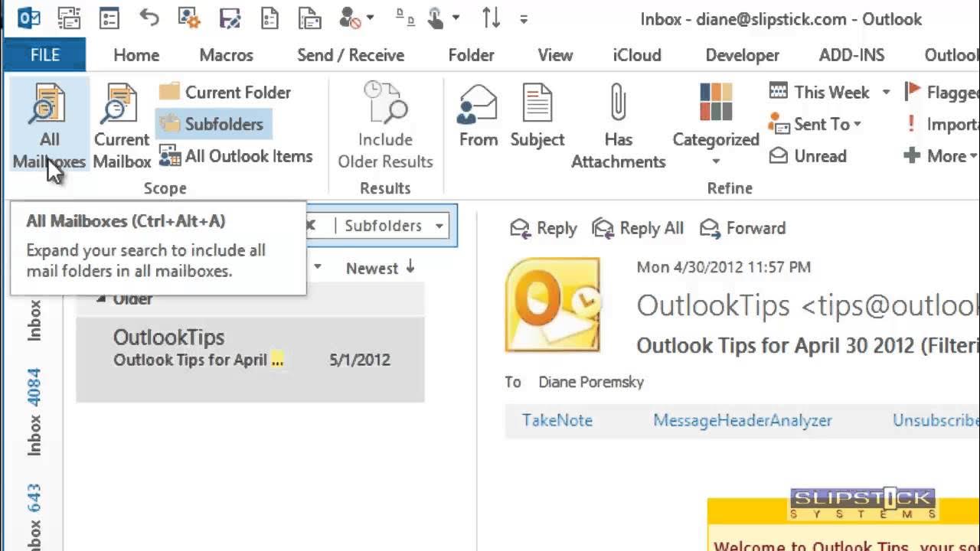Open the Customize Quick Access Toolbar menu
Image resolution: width=980 pixels, height=551 pixels.
524,19
